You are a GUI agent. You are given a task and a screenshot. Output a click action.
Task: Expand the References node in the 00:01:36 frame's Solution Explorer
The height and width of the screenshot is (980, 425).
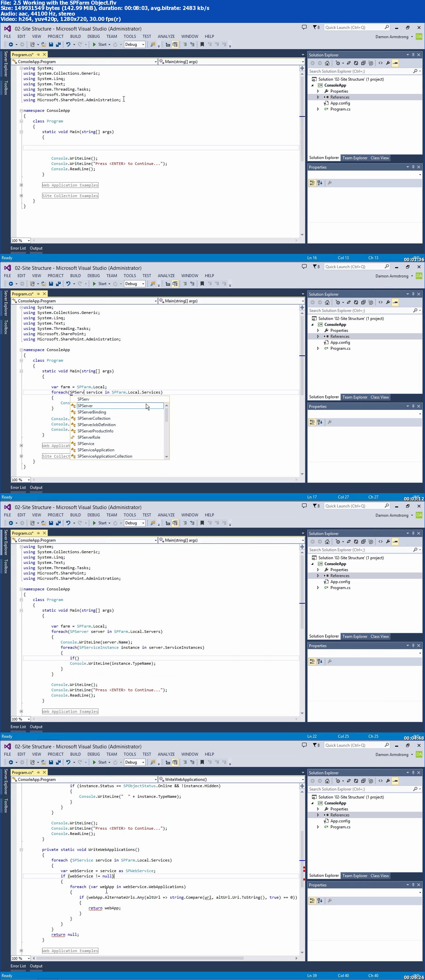pos(318,97)
